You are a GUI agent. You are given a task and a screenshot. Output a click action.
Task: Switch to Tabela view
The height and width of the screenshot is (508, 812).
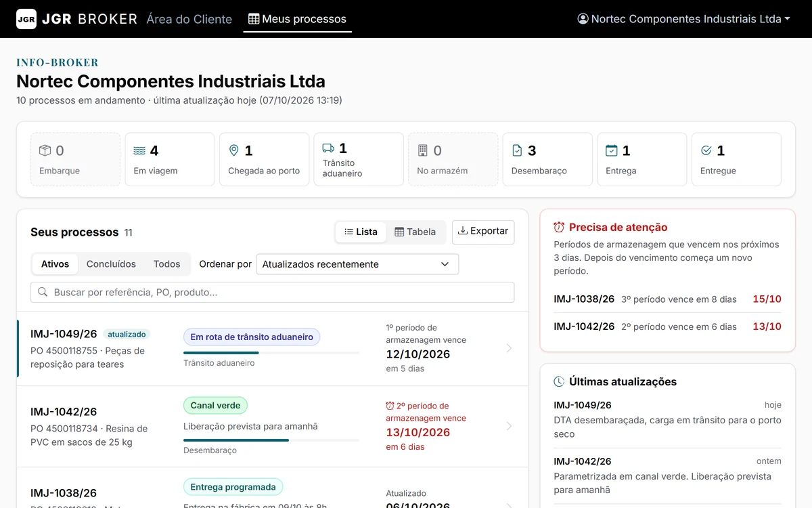point(415,232)
